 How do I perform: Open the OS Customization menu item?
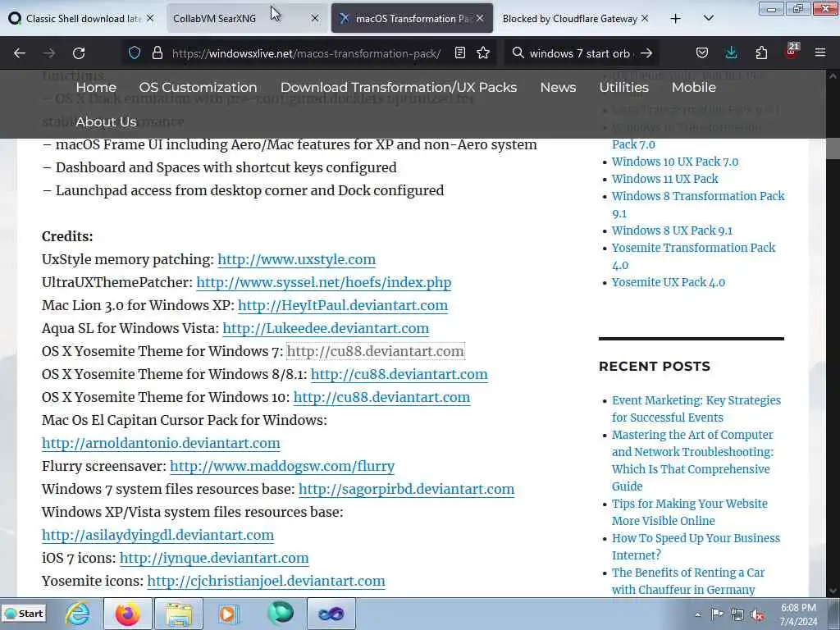click(x=199, y=87)
